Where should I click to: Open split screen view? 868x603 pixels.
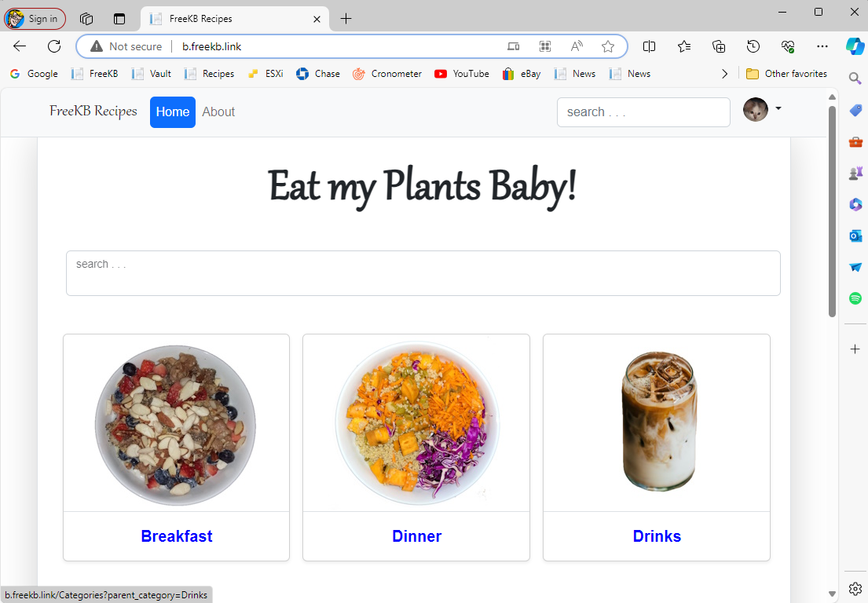[x=650, y=46]
